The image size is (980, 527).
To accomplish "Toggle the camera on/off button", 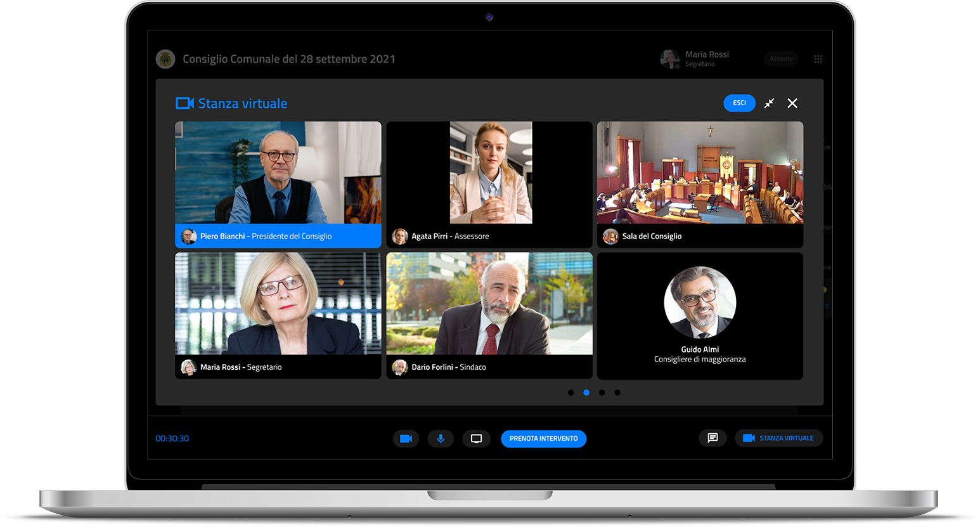I will point(406,439).
